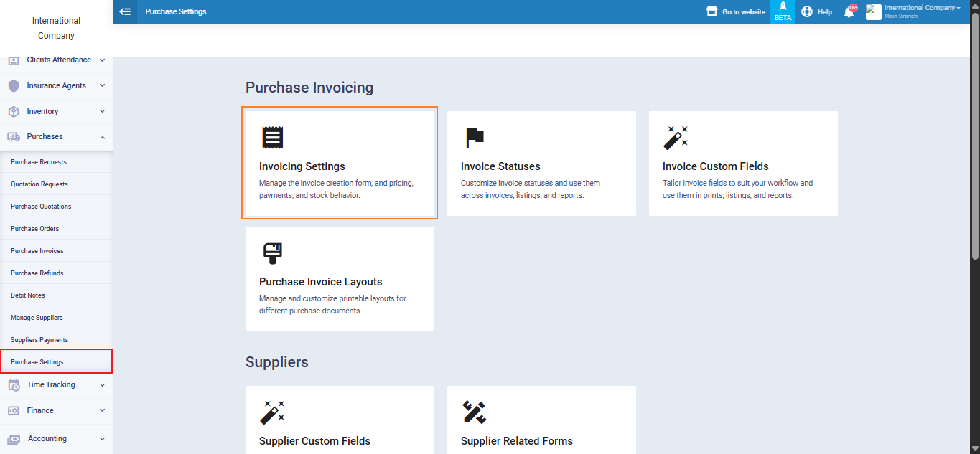Click the Invoice Custom Fields wand icon
Viewport: 980px width, 454px height.
675,137
